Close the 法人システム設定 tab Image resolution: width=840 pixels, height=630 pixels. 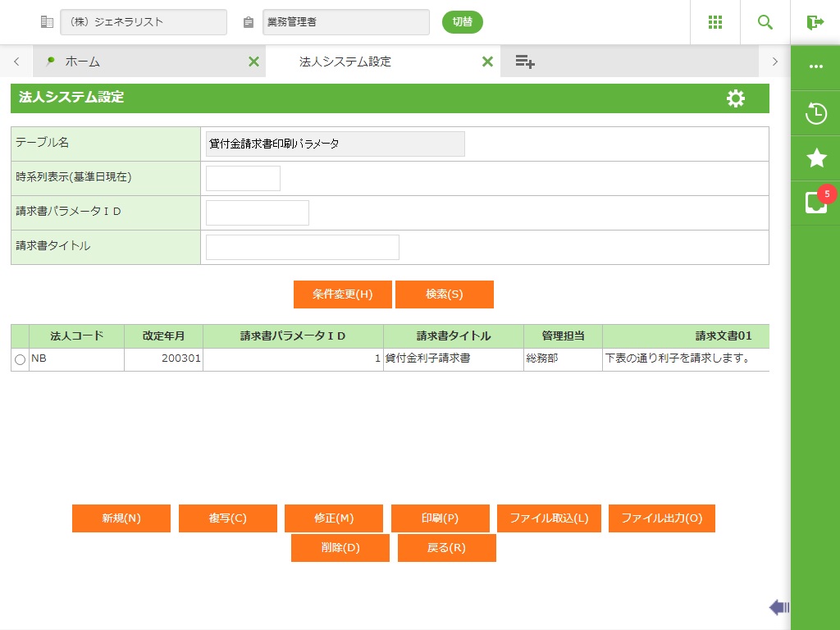487,62
